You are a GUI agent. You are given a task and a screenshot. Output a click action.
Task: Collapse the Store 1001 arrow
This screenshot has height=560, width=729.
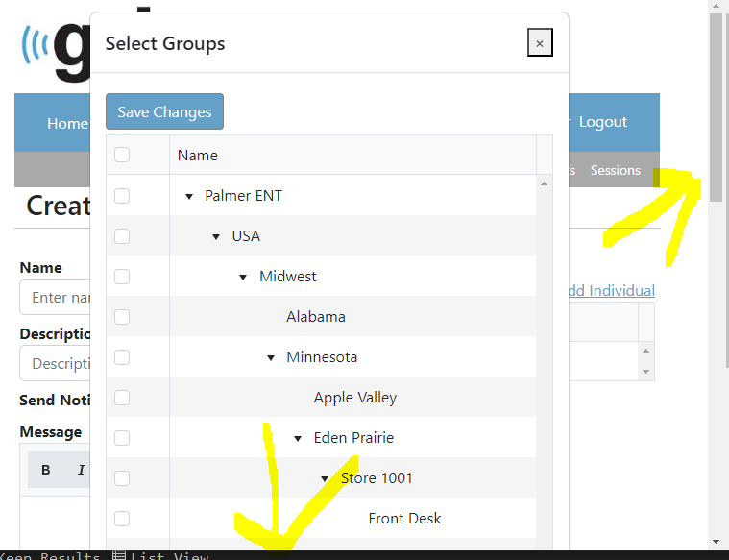tap(326, 478)
